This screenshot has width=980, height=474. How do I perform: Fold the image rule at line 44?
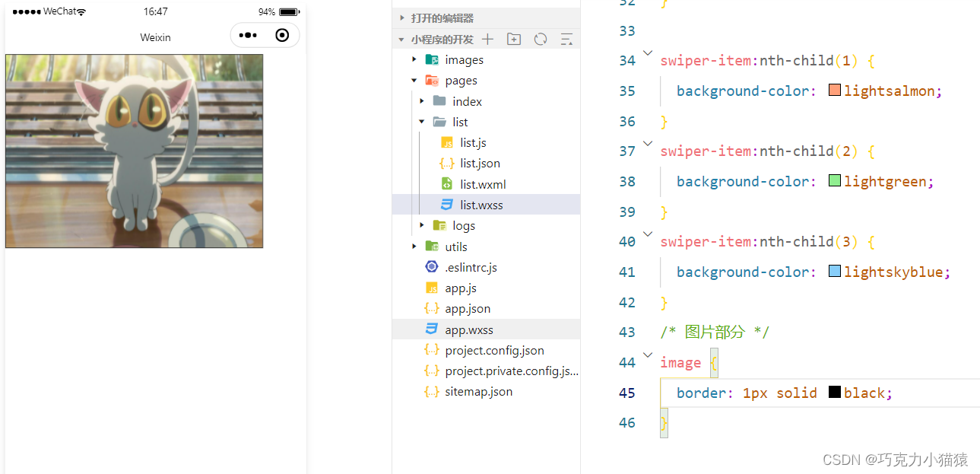point(648,355)
